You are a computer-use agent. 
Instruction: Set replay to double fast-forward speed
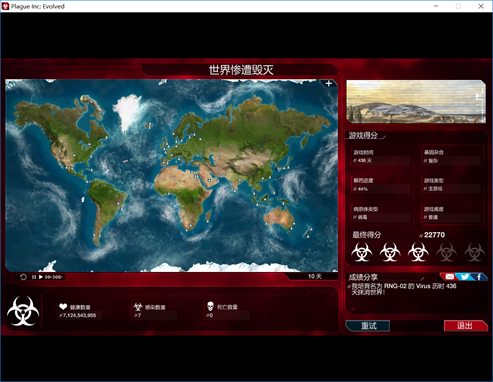point(48,277)
